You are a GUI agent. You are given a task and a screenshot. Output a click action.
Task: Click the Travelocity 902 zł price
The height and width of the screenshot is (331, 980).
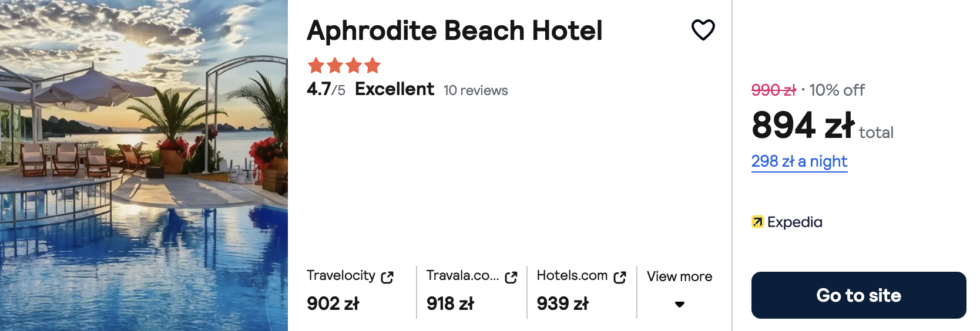click(x=333, y=303)
